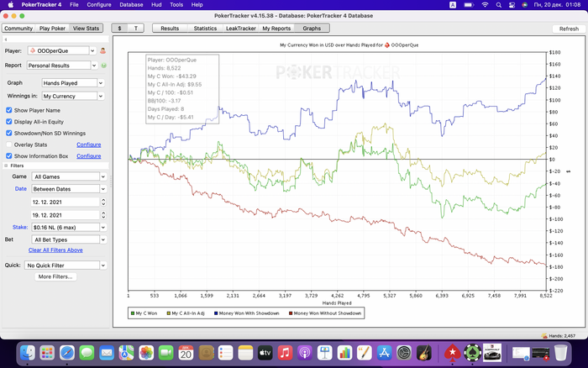The width and height of the screenshot is (588, 368).
Task: Open the Date Between Dates dropdown
Action: click(70, 189)
